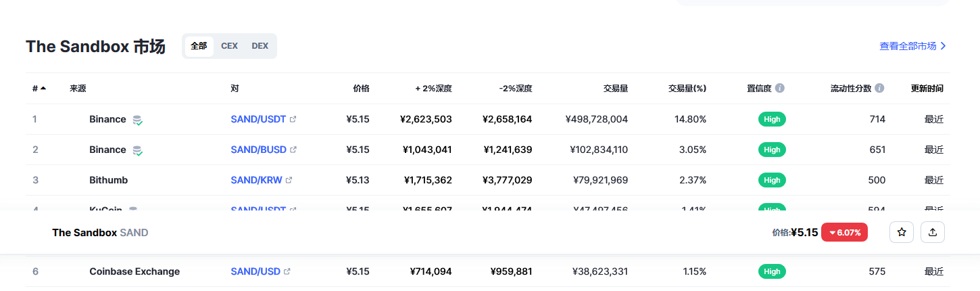Show info tooltip for 流动性分数 column
Screen dimensions: 980x291
click(x=879, y=88)
